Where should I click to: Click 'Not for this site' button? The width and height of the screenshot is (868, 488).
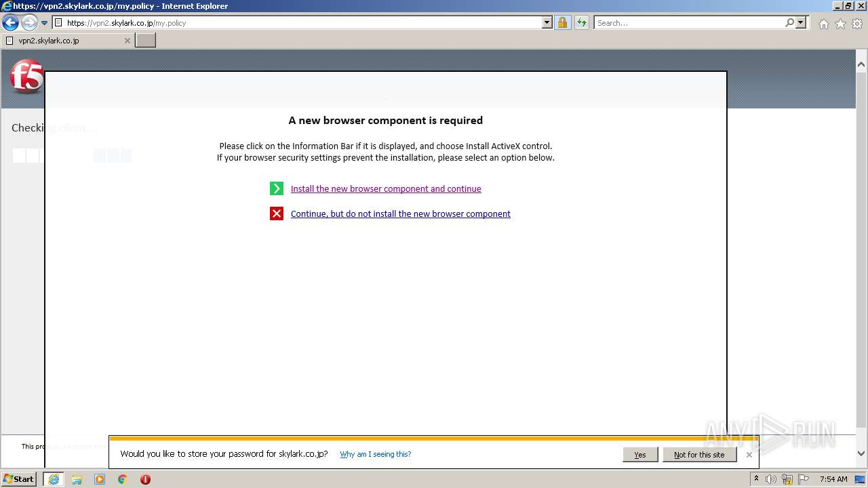pyautogui.click(x=699, y=455)
